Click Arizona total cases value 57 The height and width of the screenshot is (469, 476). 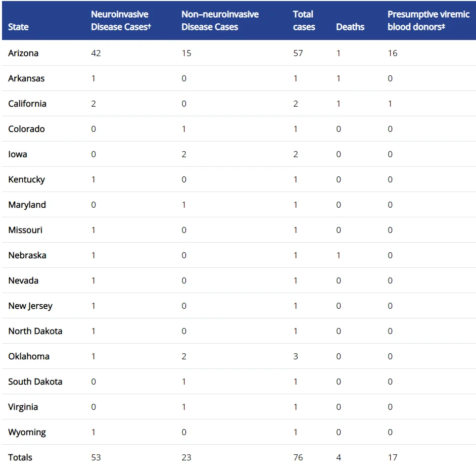298,53
